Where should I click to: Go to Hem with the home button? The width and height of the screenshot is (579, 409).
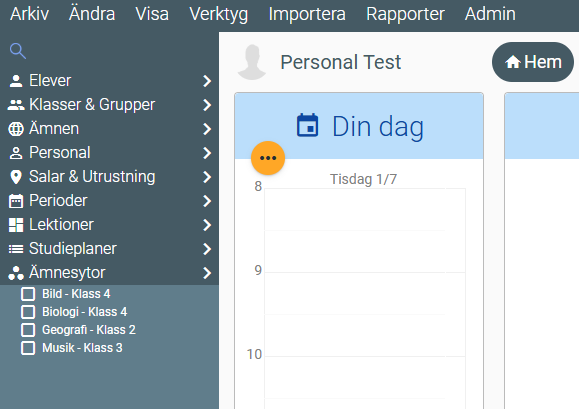(533, 62)
